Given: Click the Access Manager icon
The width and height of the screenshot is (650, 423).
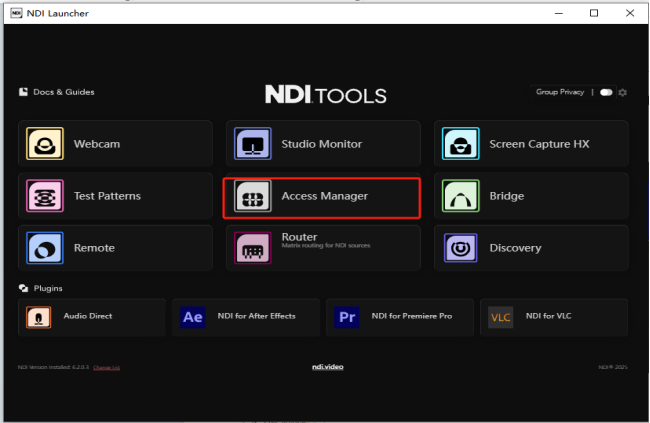Looking at the screenshot, I should [x=252, y=196].
